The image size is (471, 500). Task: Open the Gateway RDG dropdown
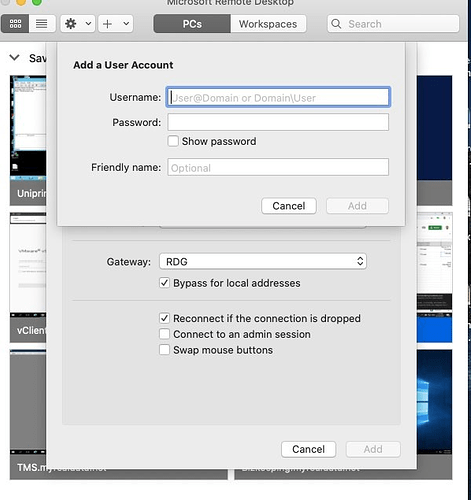click(x=263, y=261)
